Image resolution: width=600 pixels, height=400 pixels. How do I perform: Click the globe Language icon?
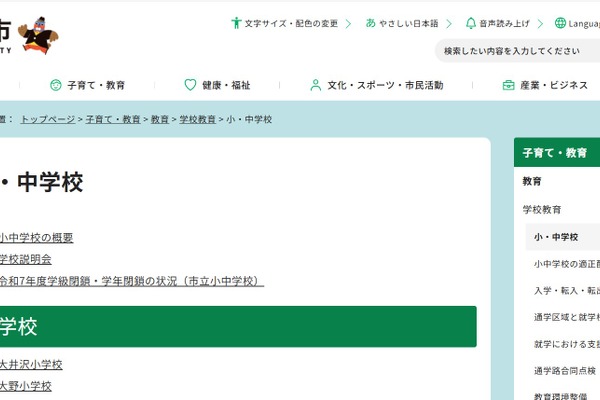point(560,23)
